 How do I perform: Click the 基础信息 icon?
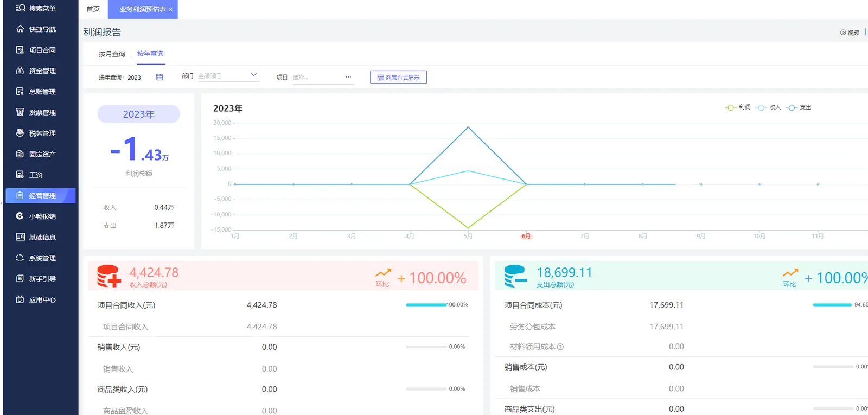[x=20, y=237]
